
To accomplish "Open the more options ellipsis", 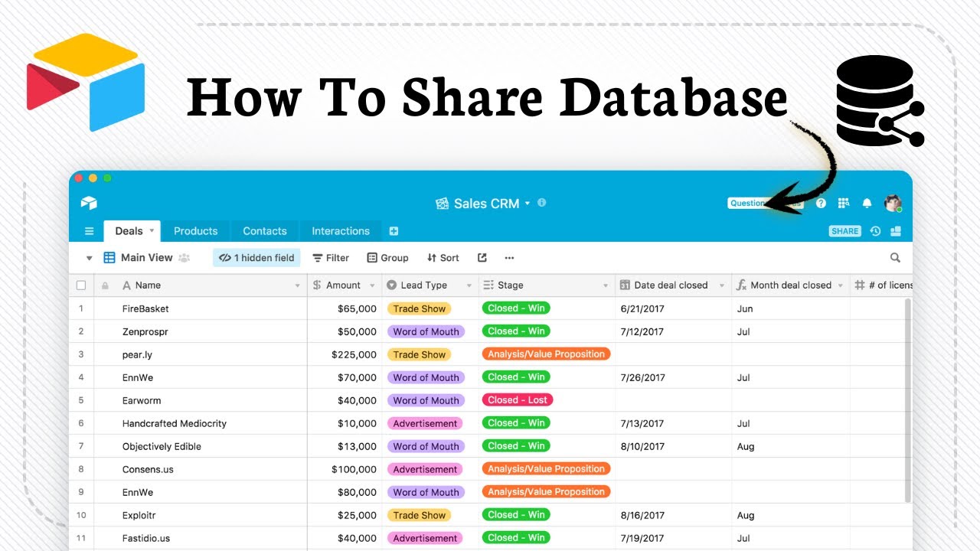I will [x=509, y=258].
